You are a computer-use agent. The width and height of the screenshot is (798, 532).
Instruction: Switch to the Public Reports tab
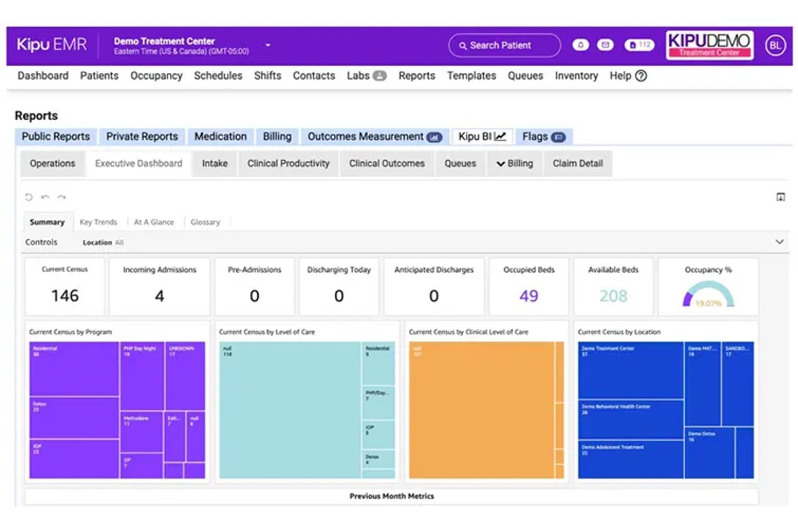pyautogui.click(x=56, y=137)
